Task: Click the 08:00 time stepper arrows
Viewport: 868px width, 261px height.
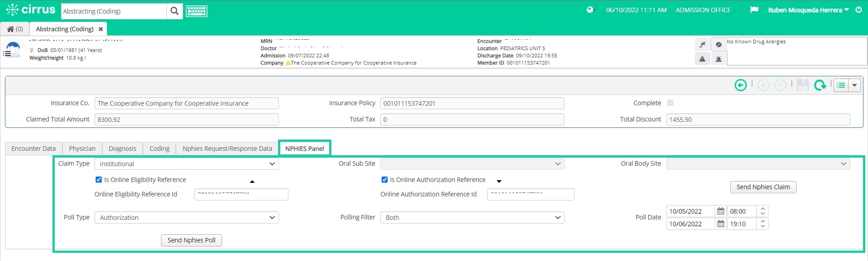Action: (763, 211)
